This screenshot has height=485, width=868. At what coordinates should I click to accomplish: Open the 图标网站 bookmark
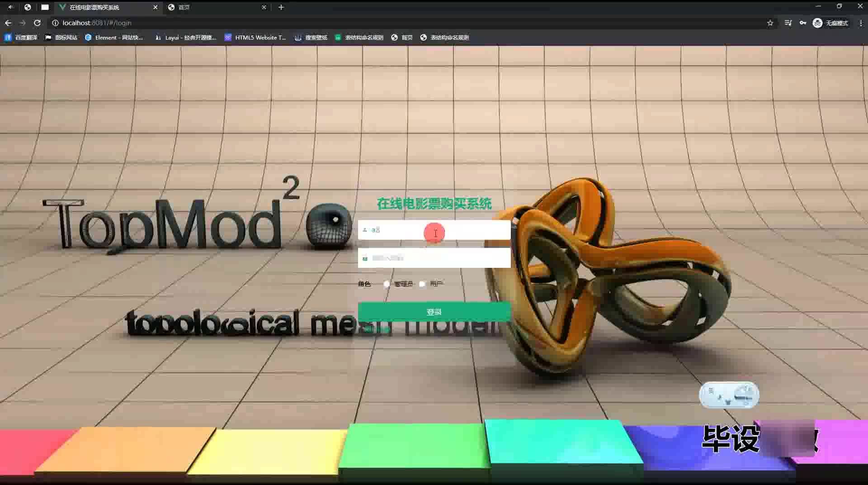[x=61, y=38]
